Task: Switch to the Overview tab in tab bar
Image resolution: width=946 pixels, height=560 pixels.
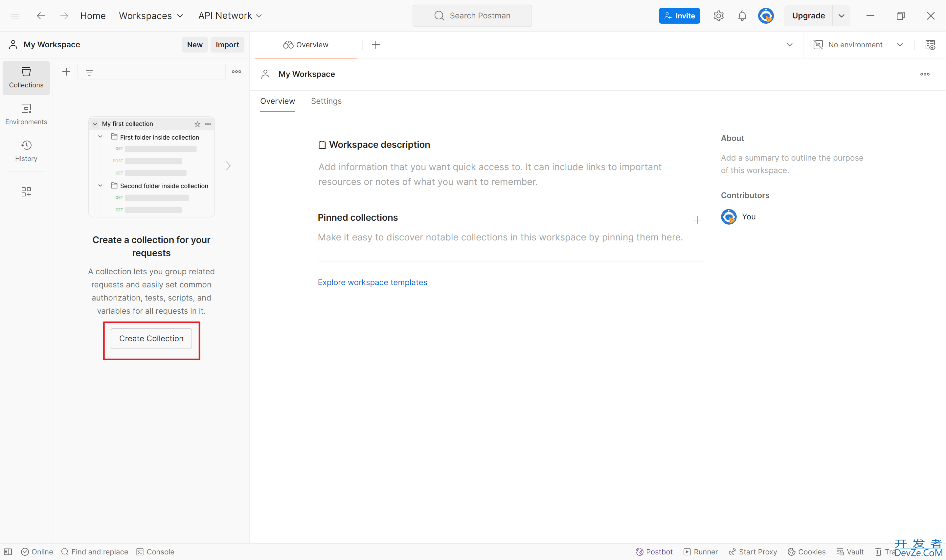Action: 306,45
